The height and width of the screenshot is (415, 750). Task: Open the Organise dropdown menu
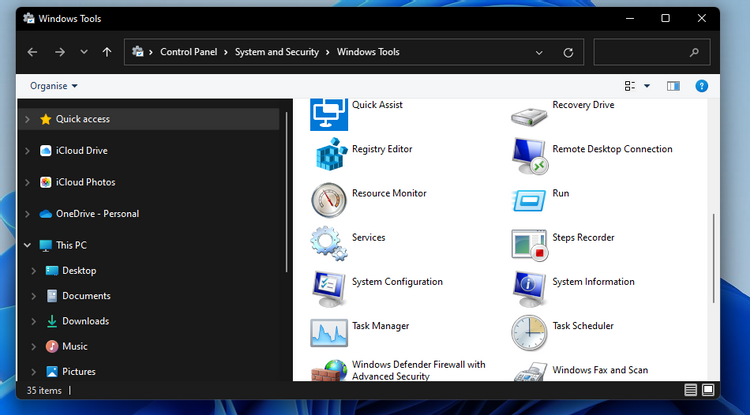54,86
